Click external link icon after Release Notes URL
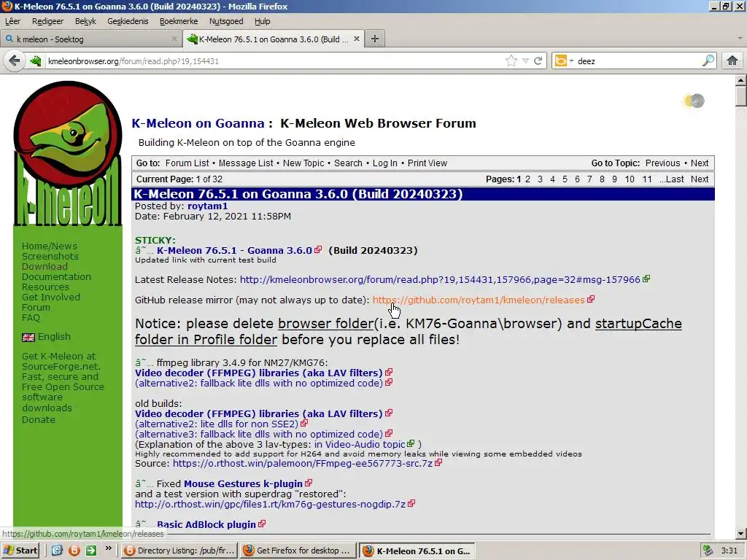 646,279
